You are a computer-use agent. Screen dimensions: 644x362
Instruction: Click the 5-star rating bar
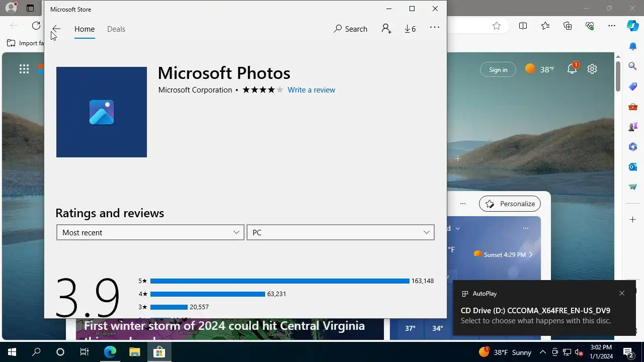[x=280, y=281]
